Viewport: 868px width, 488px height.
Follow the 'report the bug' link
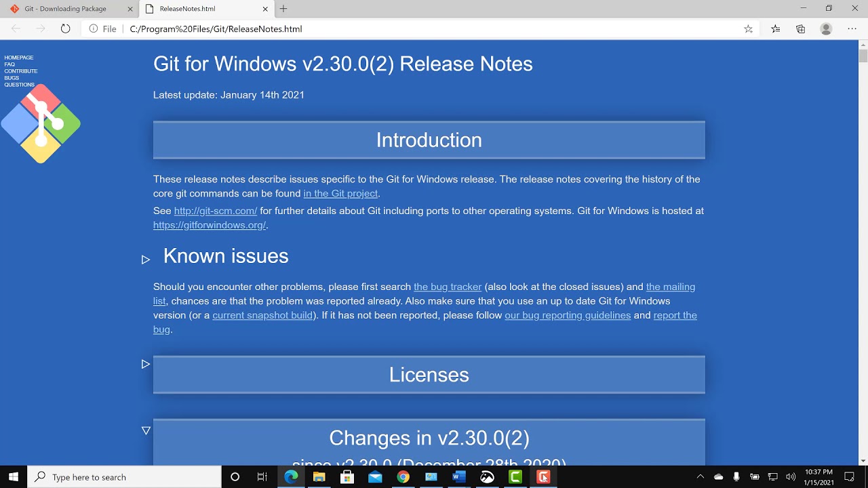[675, 315]
